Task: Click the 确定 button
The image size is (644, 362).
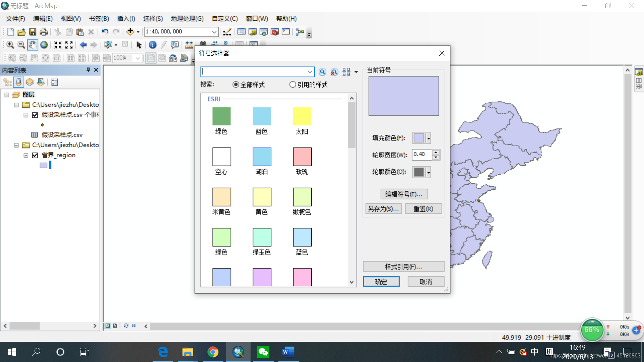Action: 381,282
